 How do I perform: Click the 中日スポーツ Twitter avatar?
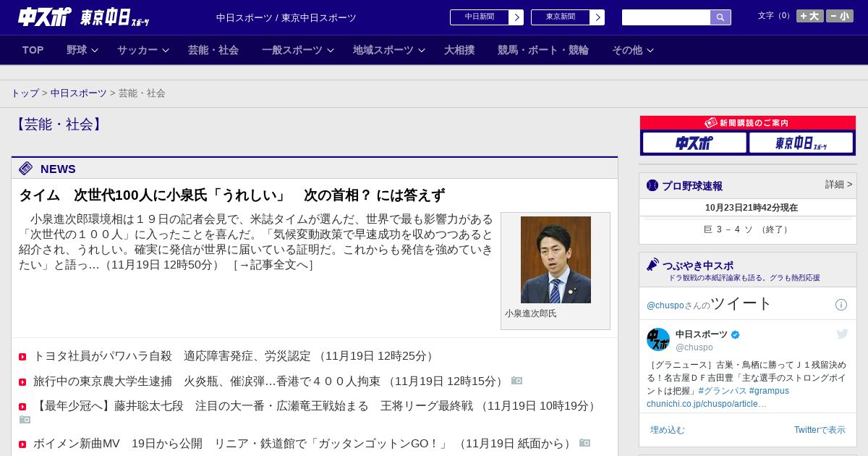[x=658, y=339]
